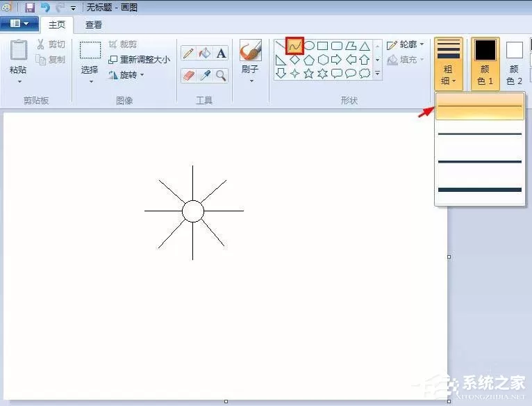Screen dimensions: 532x406
Task: Switch to the 主页 tab
Action: pos(57,25)
